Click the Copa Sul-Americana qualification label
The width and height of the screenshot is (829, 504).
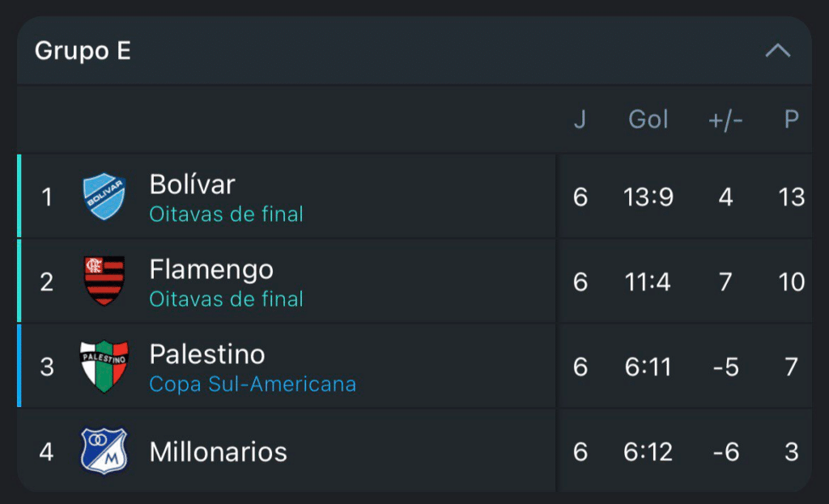[x=253, y=384]
